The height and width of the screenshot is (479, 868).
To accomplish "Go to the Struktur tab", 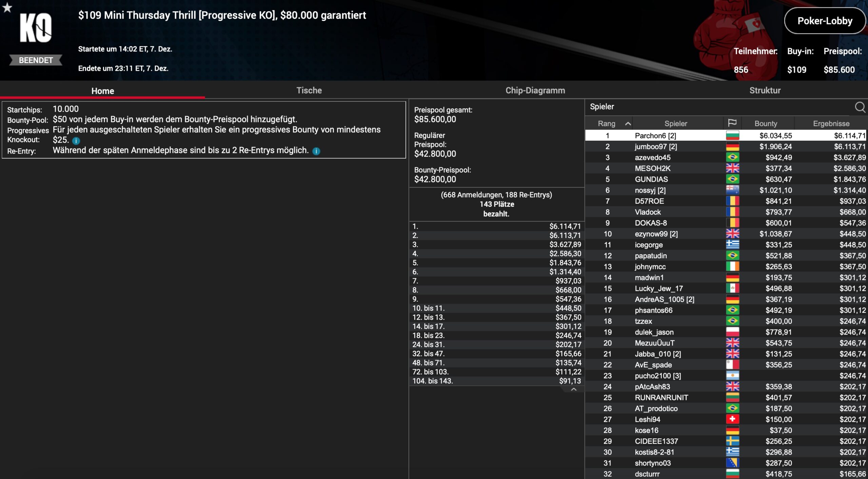I will (x=765, y=91).
